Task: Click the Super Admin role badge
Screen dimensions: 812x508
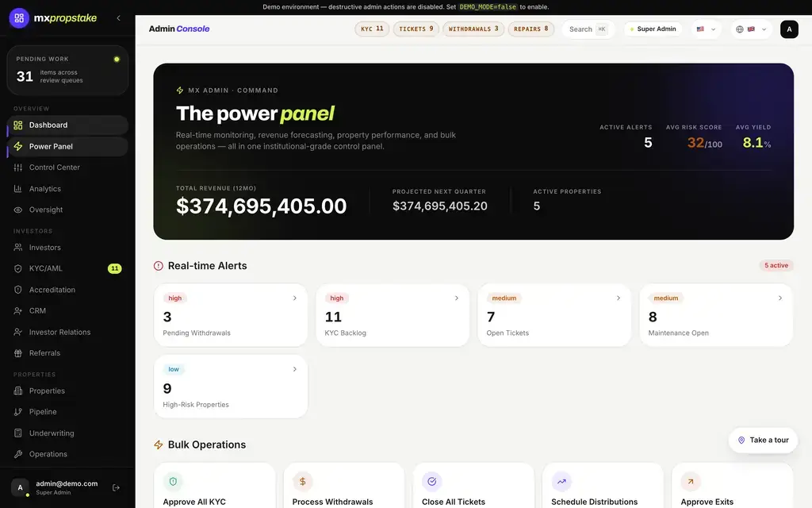Action: (x=653, y=29)
